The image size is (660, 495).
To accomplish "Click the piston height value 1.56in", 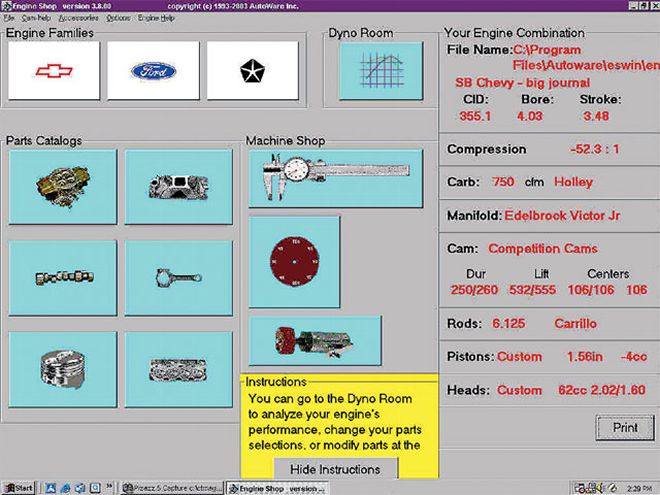I will (x=585, y=357).
